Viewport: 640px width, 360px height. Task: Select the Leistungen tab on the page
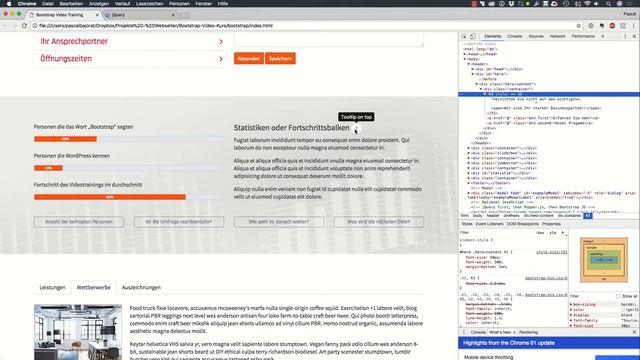coord(52,287)
